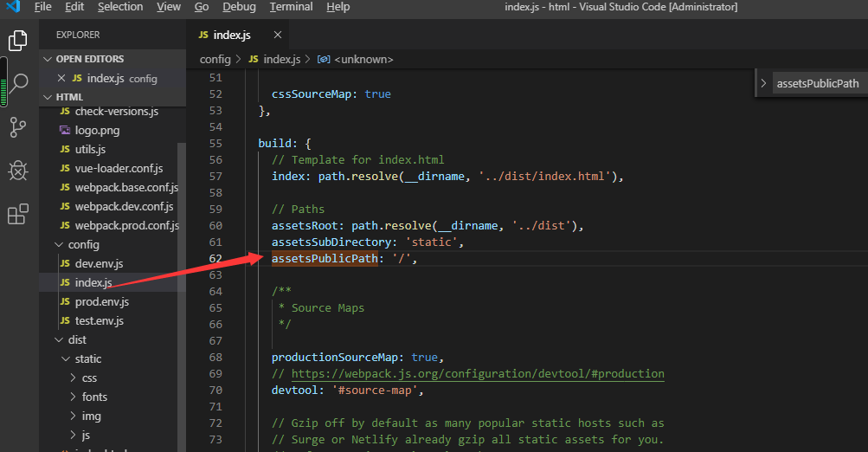This screenshot has height=452, width=868.
Task: Expand the fonts folder
Action: pos(73,397)
